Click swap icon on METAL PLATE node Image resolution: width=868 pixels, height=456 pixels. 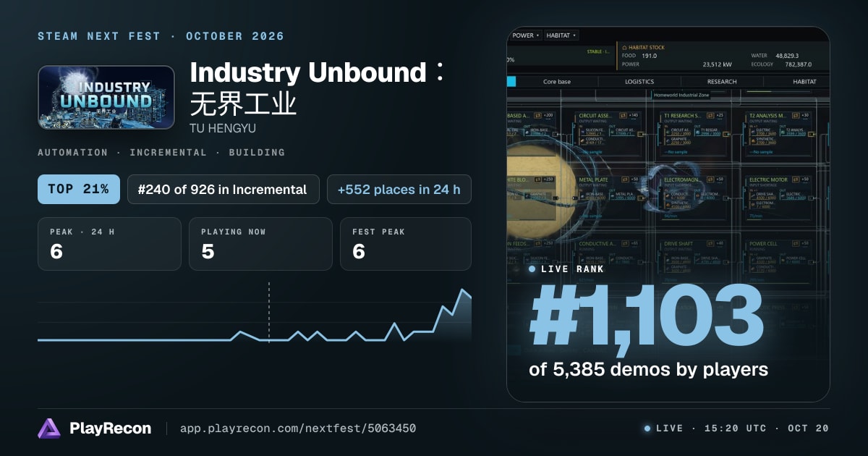(625, 180)
